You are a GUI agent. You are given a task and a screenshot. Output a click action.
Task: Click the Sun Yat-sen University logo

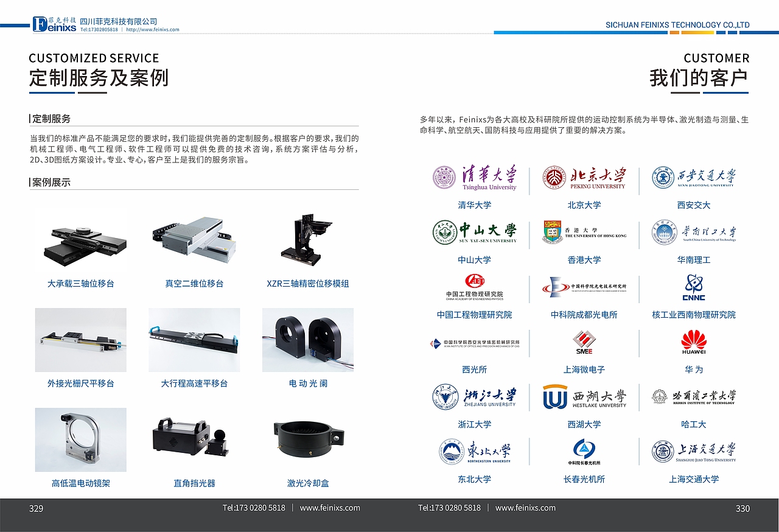pos(475,233)
